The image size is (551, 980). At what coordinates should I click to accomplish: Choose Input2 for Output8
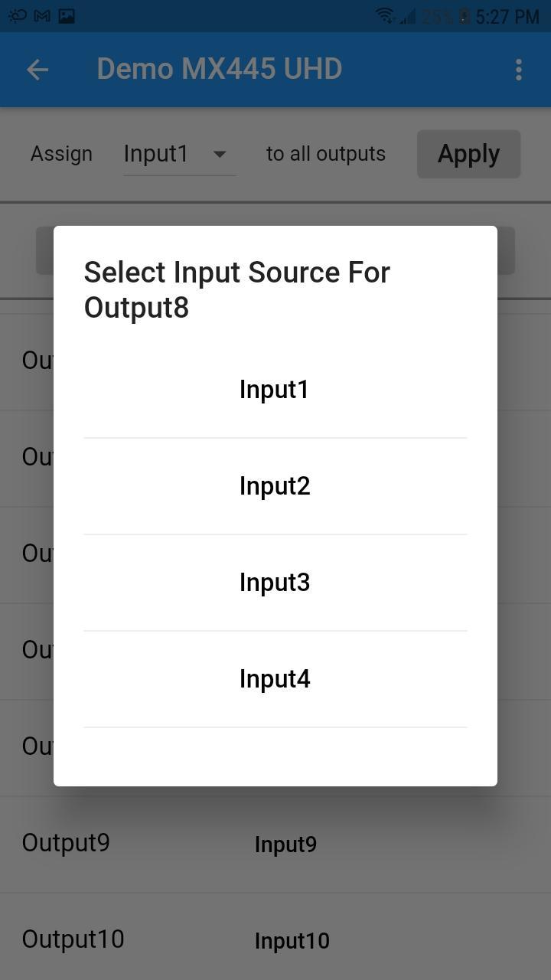(275, 486)
